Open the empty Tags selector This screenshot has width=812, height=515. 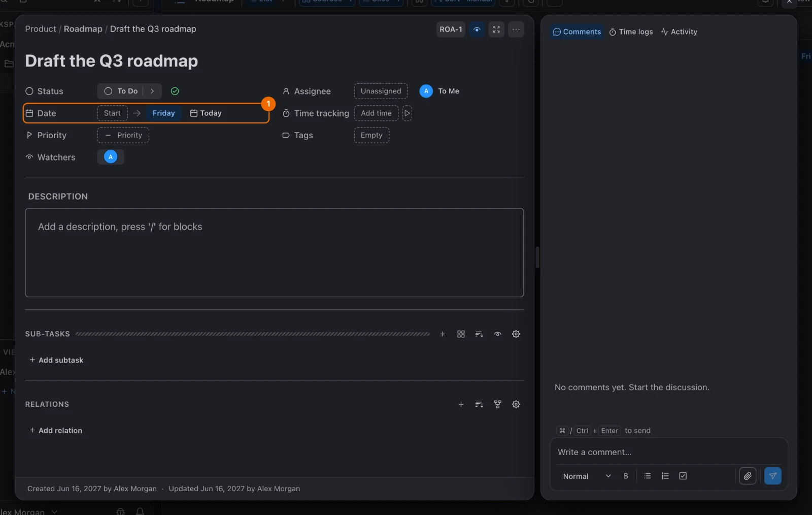[x=371, y=136]
